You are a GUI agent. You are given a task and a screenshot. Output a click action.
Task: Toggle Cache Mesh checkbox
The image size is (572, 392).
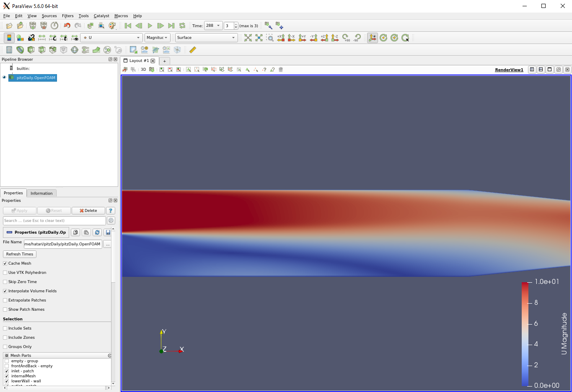pos(5,263)
